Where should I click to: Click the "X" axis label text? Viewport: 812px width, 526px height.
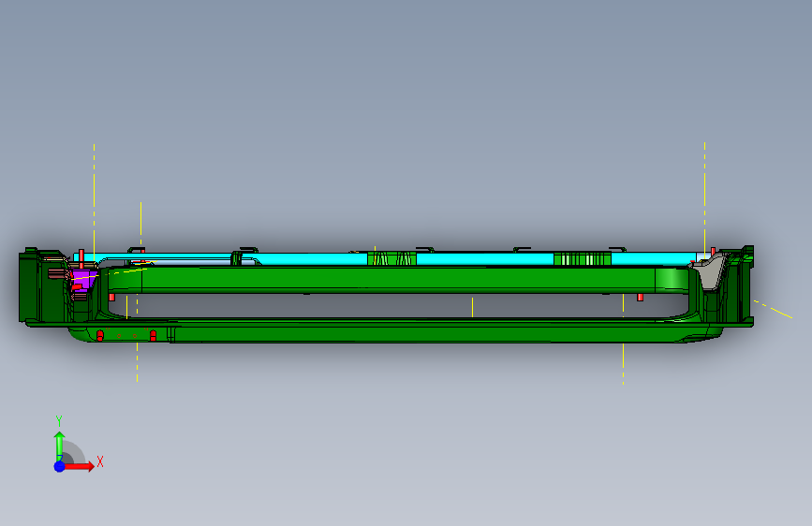(100, 461)
